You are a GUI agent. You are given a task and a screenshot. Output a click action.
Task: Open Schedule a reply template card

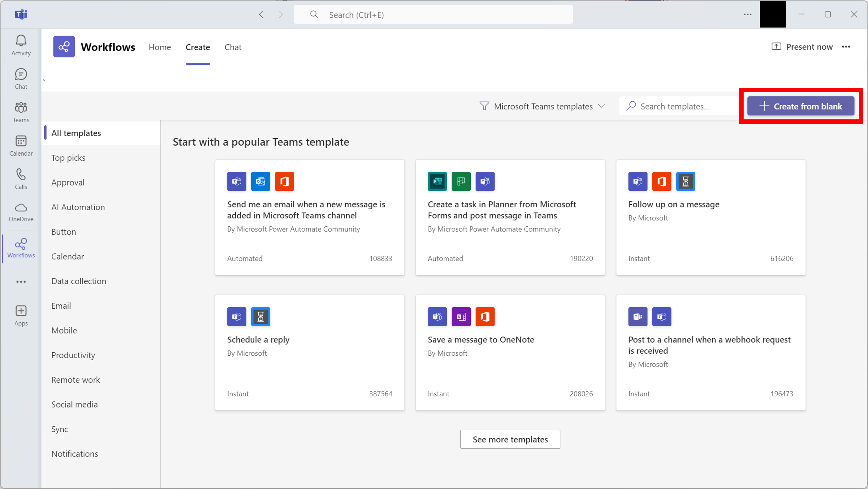pyautogui.click(x=310, y=353)
